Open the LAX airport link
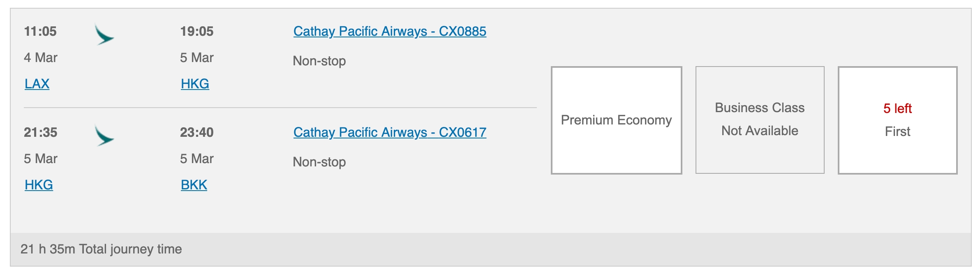Screen dimensions: 980x274 click(37, 84)
